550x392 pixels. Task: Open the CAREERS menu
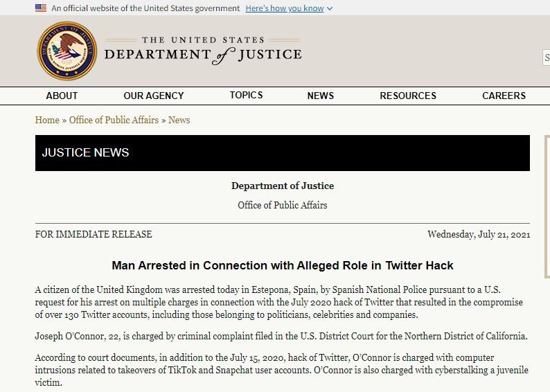(x=504, y=96)
